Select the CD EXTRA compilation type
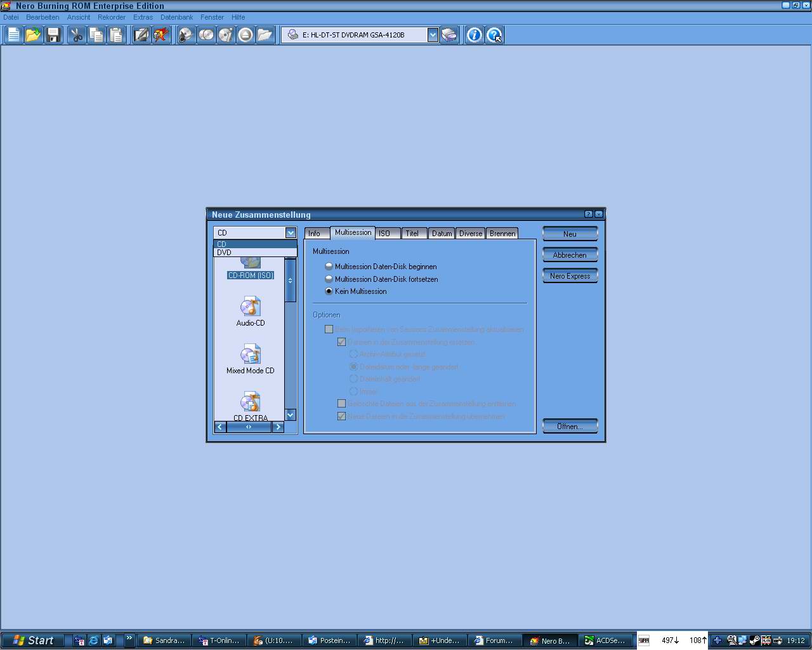The width and height of the screenshot is (812, 650). tap(251, 406)
